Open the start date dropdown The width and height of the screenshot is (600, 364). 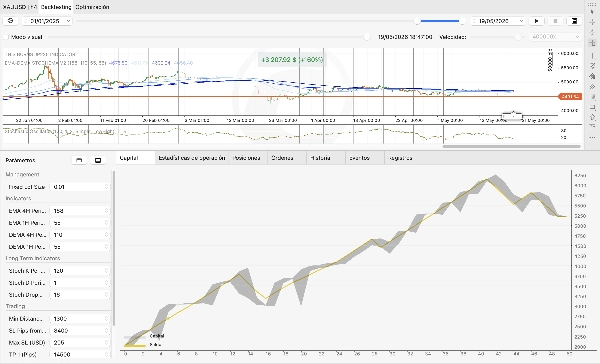tap(47, 21)
